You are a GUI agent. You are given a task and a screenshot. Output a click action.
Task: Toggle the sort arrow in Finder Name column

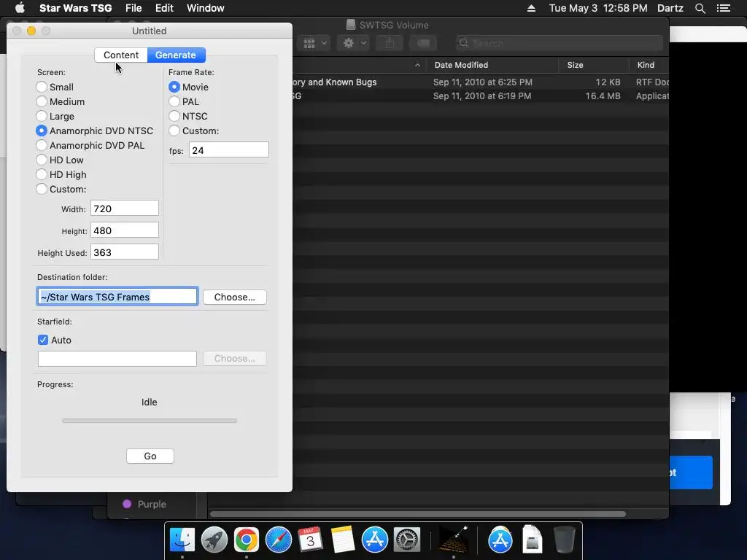pos(417,65)
